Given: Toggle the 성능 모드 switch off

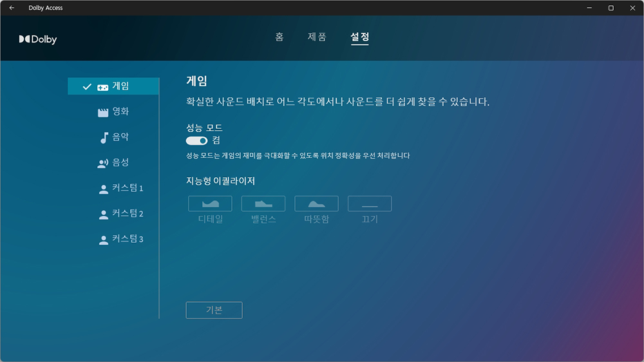Looking at the screenshot, I should click(x=196, y=141).
